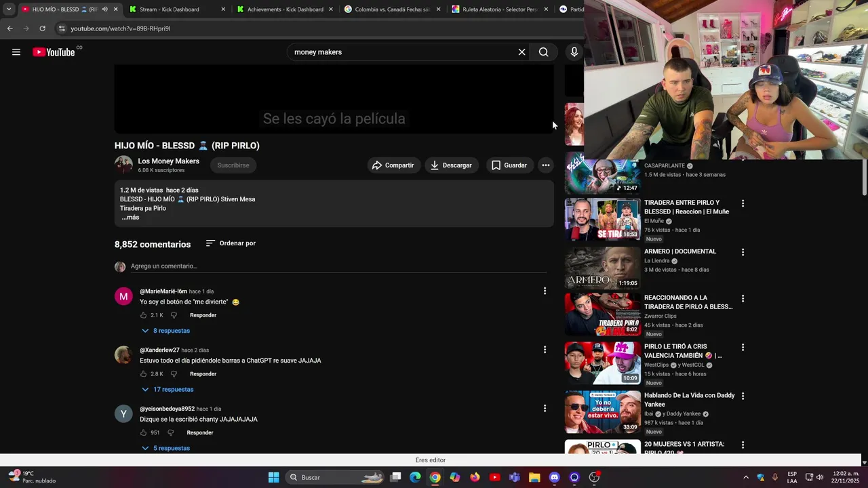The image size is (868, 488).
Task: Open more actions three-dot menu under video
Action: coord(545,165)
